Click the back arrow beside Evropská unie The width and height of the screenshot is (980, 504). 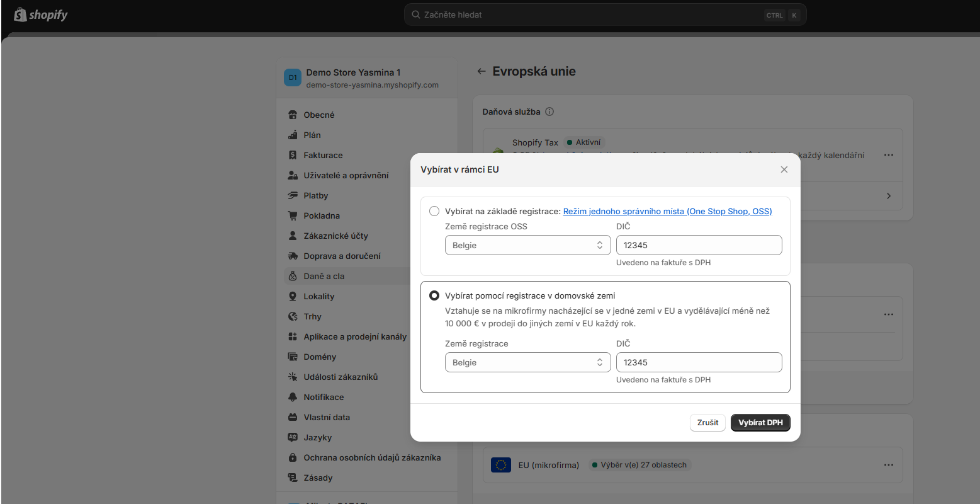(482, 71)
